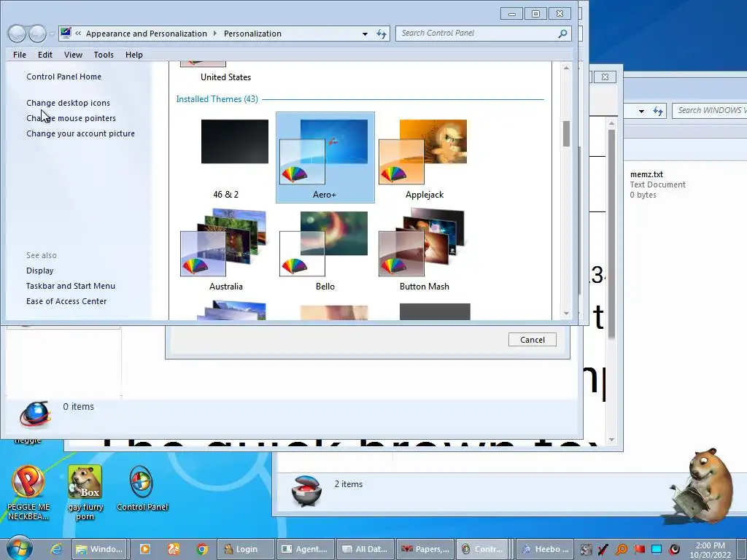This screenshot has height=560, width=747.
Task: Pick the Bello theme
Action: tap(325, 249)
